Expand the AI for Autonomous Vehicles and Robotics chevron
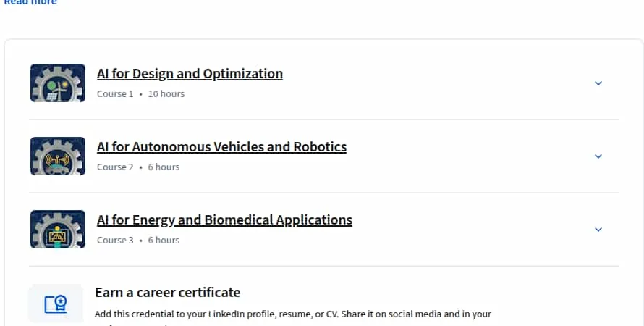 coord(598,156)
